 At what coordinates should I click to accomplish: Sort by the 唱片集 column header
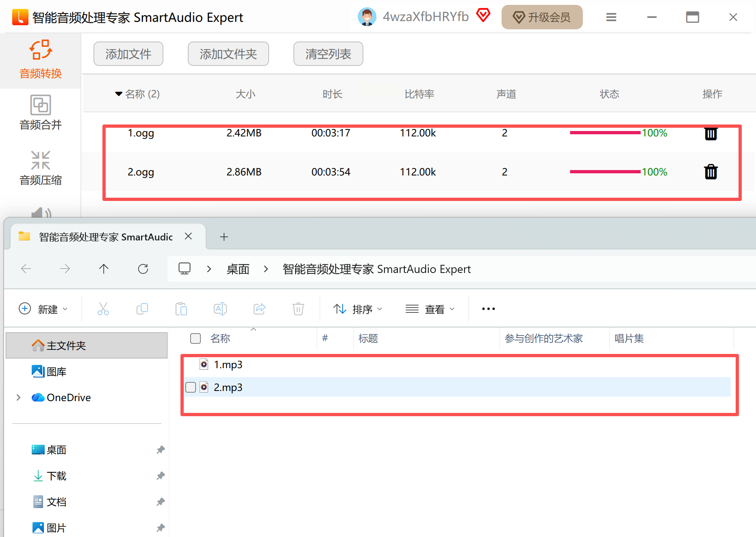click(629, 338)
